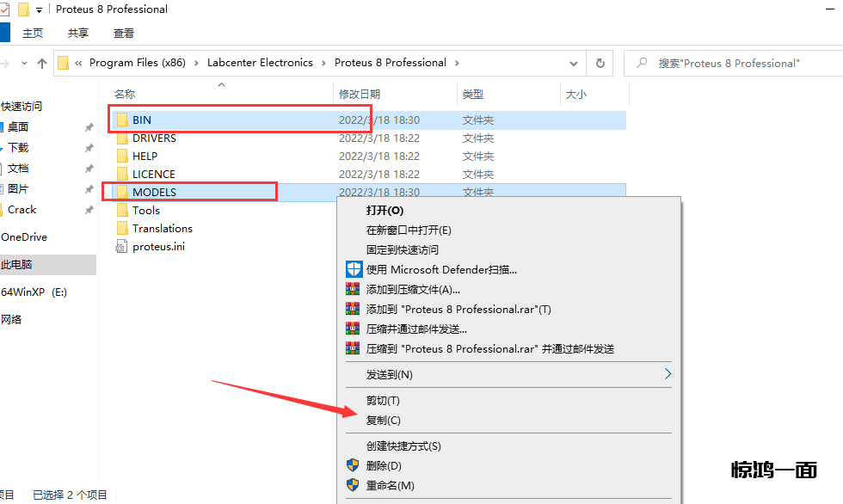Switch to the 查看 ribbon tab

point(124,33)
